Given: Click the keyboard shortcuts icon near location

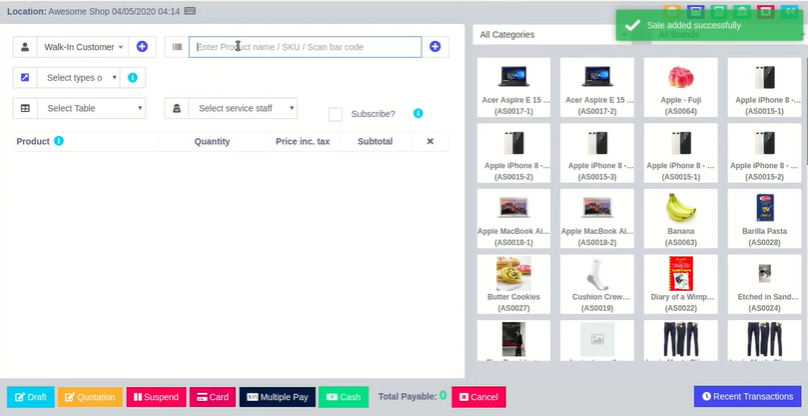Looking at the screenshot, I should click(190, 11).
